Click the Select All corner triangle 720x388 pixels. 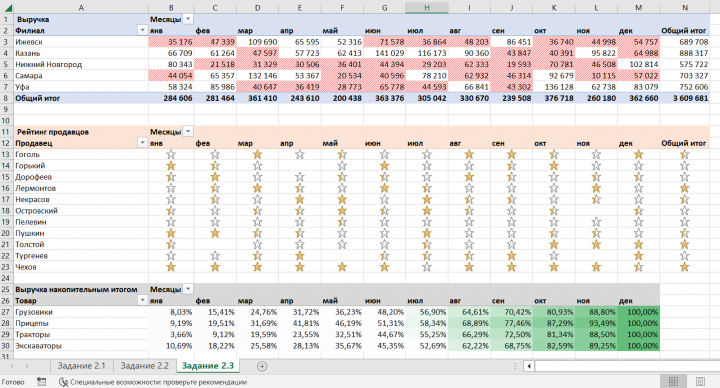pos(7,8)
